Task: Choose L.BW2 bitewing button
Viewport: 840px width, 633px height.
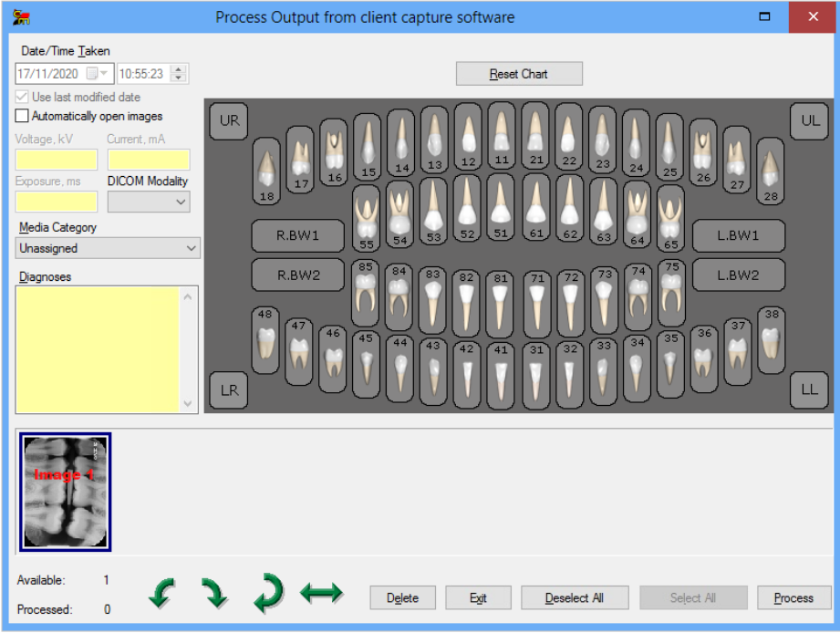Action: coord(738,275)
